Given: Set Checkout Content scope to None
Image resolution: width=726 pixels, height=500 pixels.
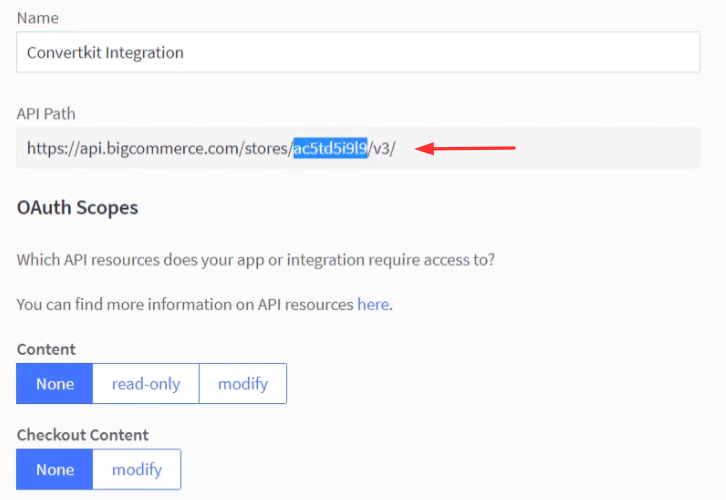Looking at the screenshot, I should (x=55, y=469).
